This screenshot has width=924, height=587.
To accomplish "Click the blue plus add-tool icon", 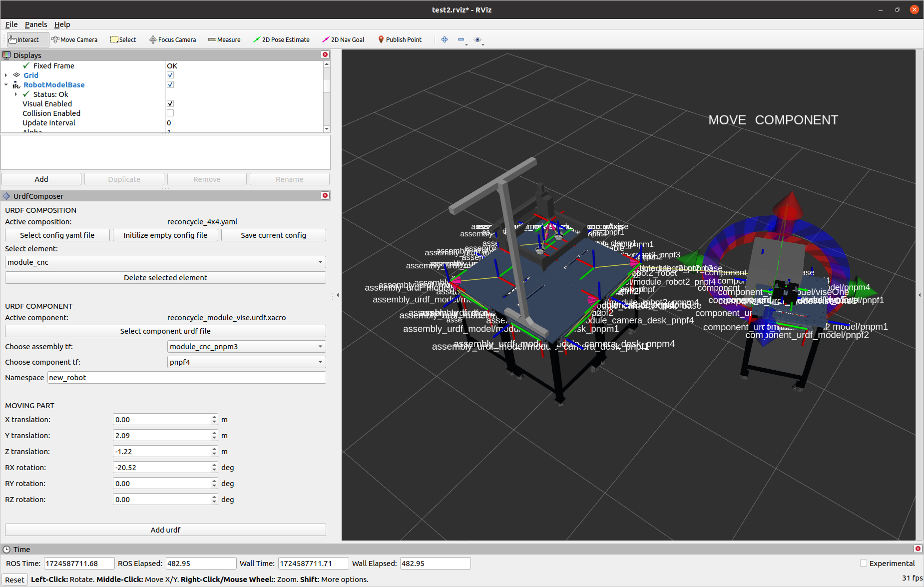I will coord(445,39).
